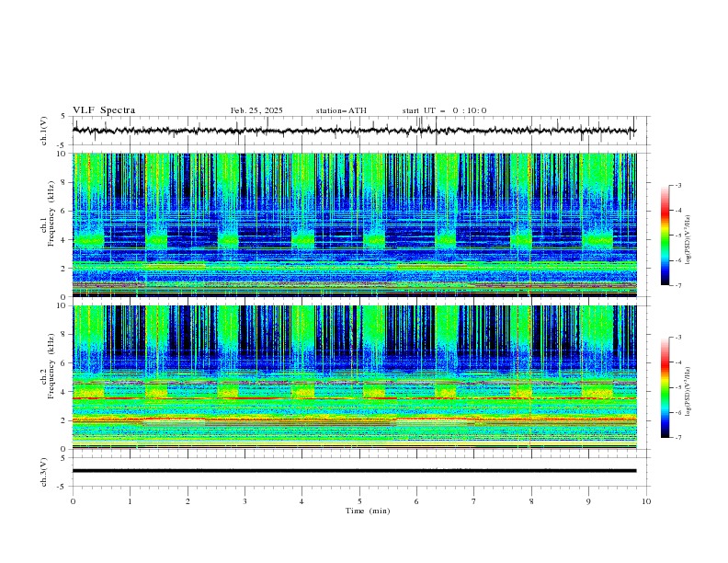Click time axis tick label "4" minutes
This screenshot has height=563, width=728.
click(x=301, y=501)
